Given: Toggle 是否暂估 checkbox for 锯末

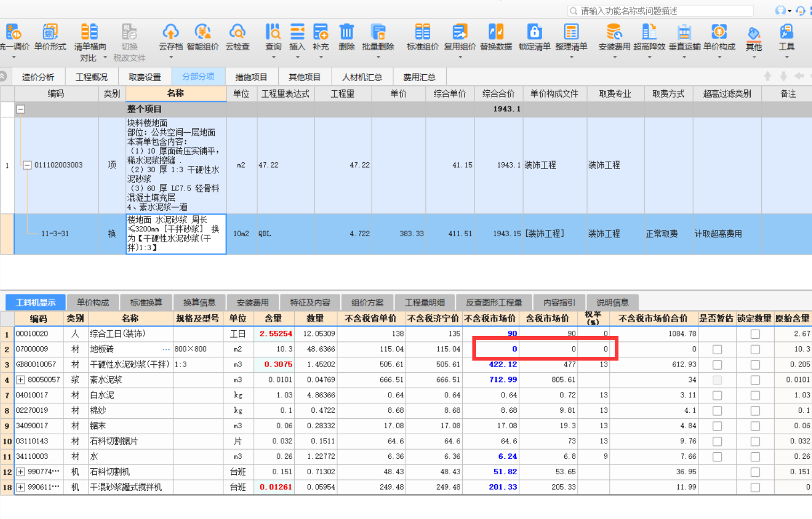Looking at the screenshot, I should point(717,426).
